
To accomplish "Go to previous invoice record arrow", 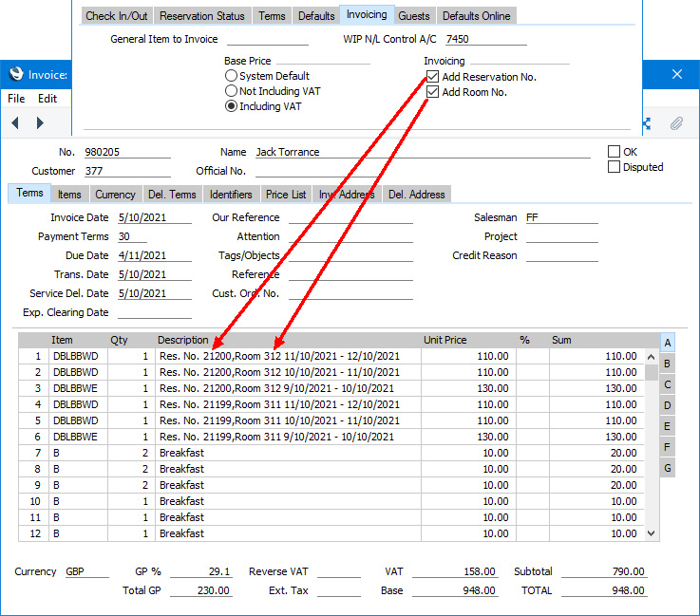I will click(15, 122).
